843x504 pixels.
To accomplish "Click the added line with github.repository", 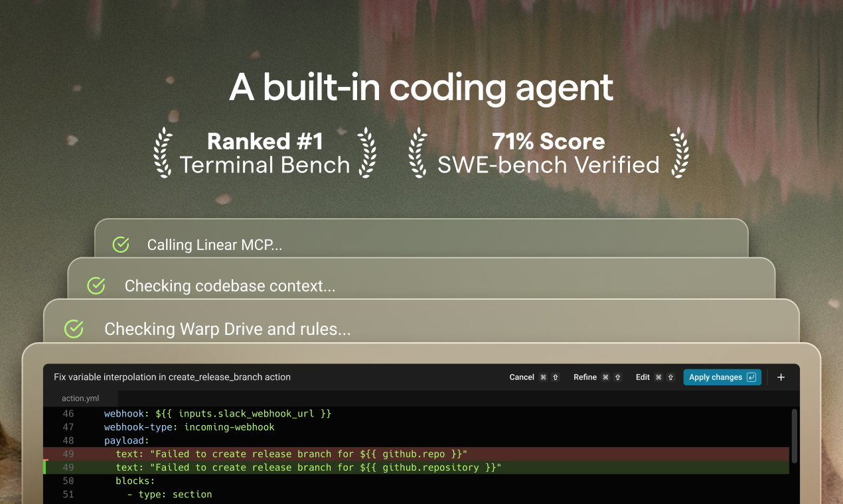I will coord(308,468).
